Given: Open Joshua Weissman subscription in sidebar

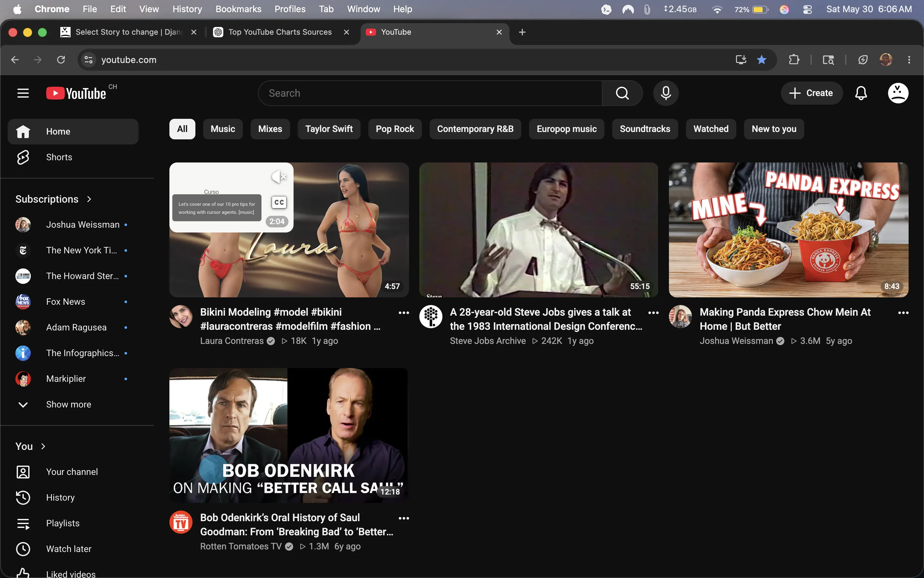Looking at the screenshot, I should (73, 225).
